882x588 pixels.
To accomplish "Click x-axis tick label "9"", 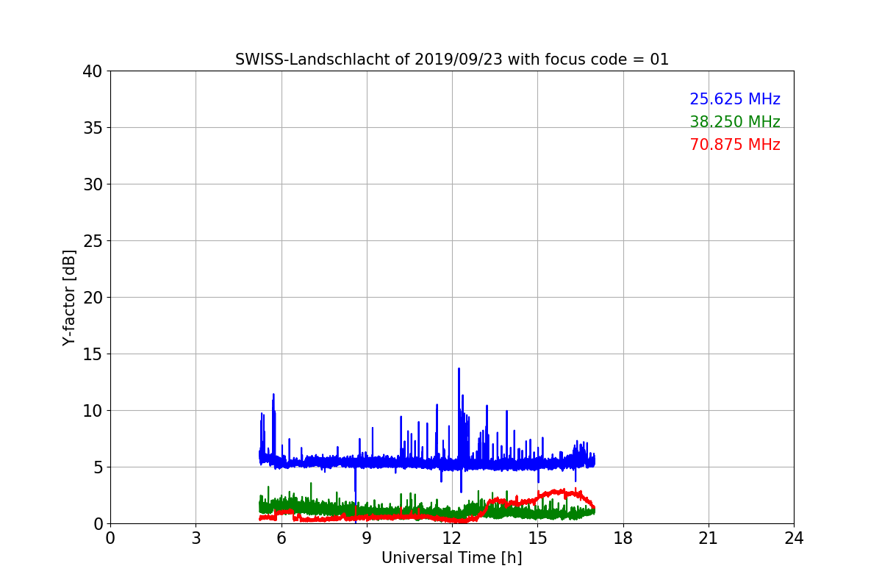I will (x=367, y=538).
